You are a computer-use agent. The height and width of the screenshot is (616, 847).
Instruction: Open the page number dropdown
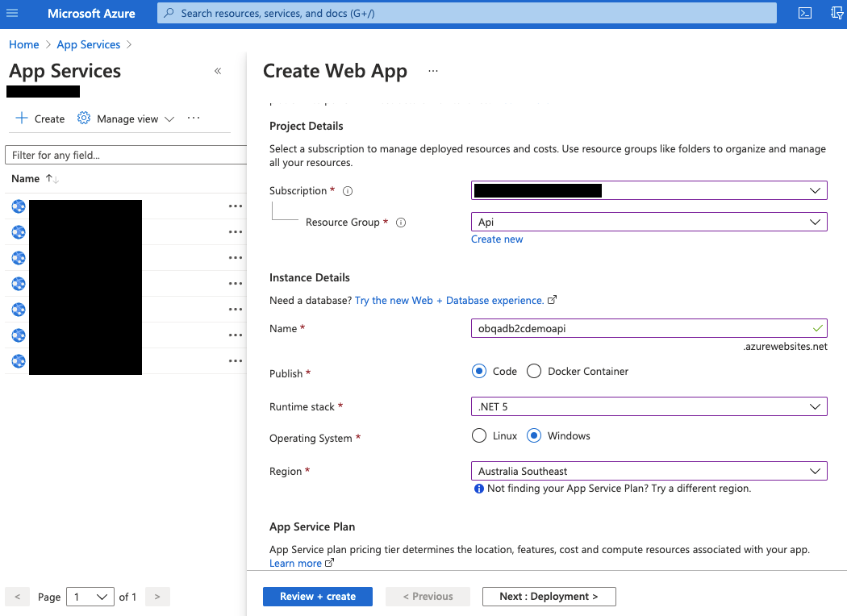coord(90,597)
